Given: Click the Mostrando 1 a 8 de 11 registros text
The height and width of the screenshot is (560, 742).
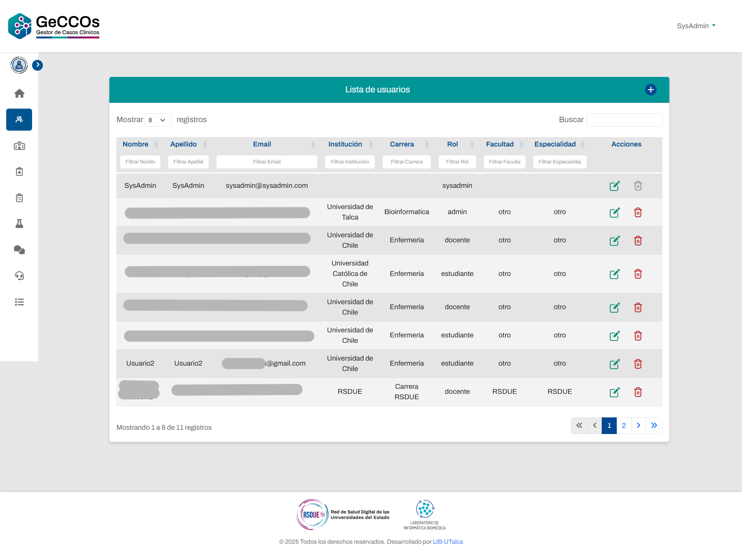Looking at the screenshot, I should [164, 427].
